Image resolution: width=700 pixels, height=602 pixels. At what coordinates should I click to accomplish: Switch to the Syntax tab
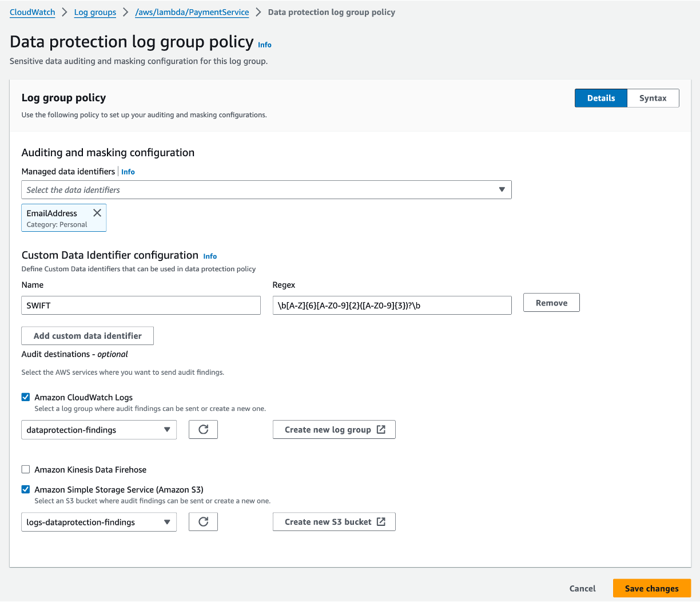click(x=653, y=98)
